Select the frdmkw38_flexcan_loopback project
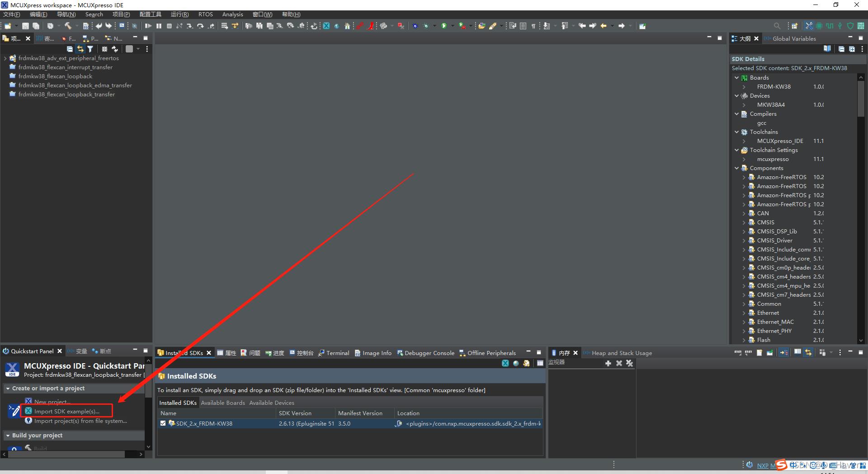This screenshot has width=868, height=474. pyautogui.click(x=55, y=76)
